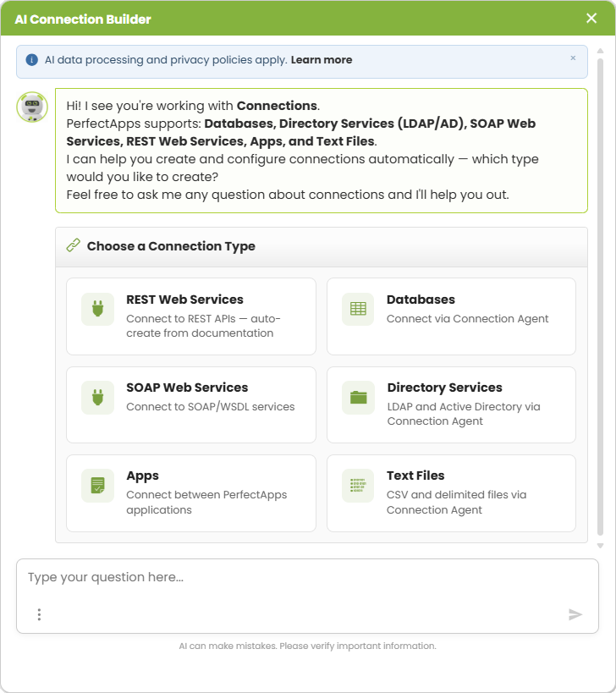Click the chain link icon beside Choose a Connection Type
This screenshot has height=693, width=616.
point(74,245)
